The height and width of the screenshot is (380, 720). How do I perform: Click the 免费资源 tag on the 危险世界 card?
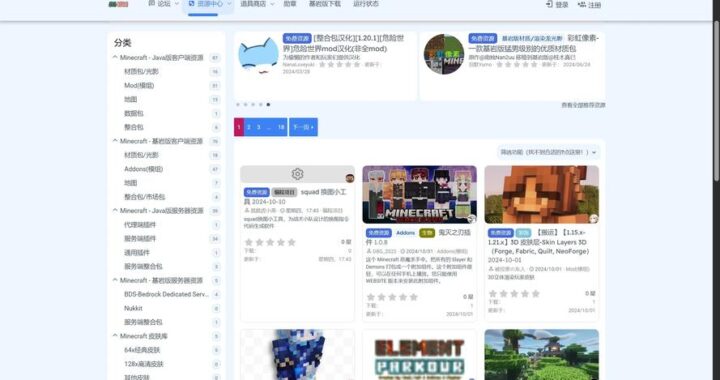[x=297, y=39]
